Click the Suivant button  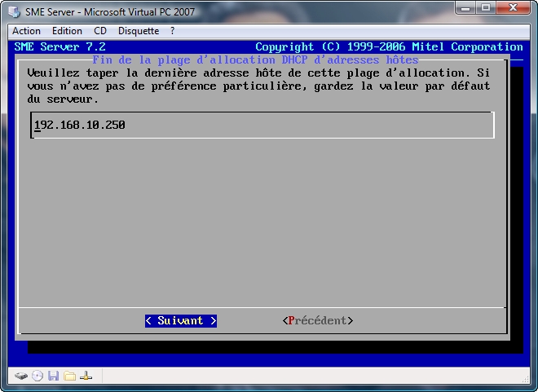181,320
